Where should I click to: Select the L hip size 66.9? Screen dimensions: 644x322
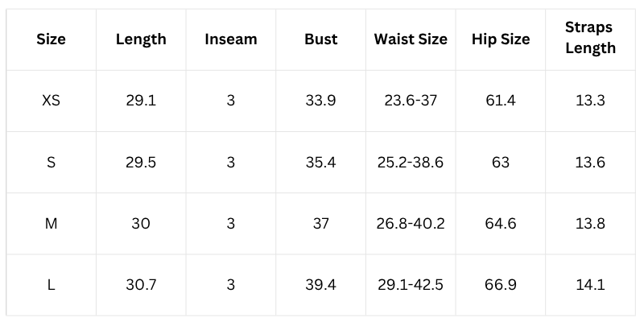tap(501, 284)
